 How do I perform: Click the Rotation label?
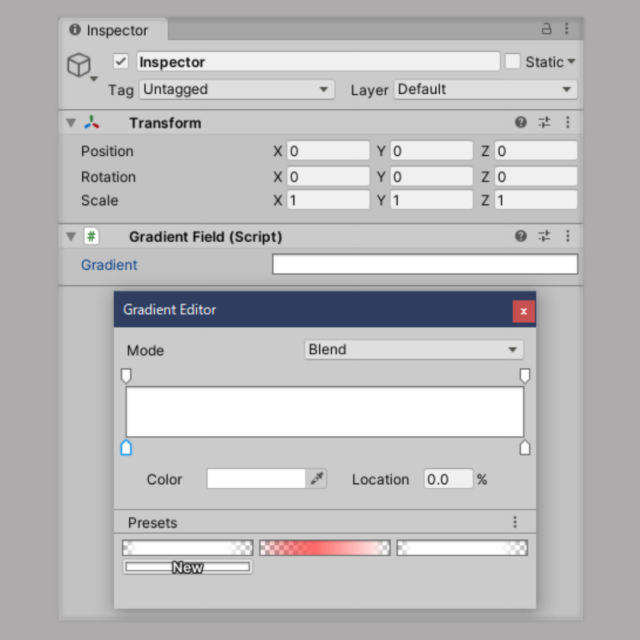(108, 177)
